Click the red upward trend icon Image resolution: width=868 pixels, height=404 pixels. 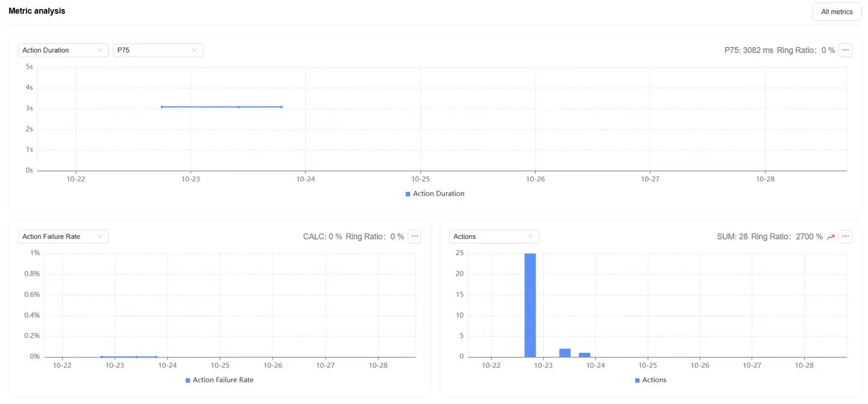[831, 237]
